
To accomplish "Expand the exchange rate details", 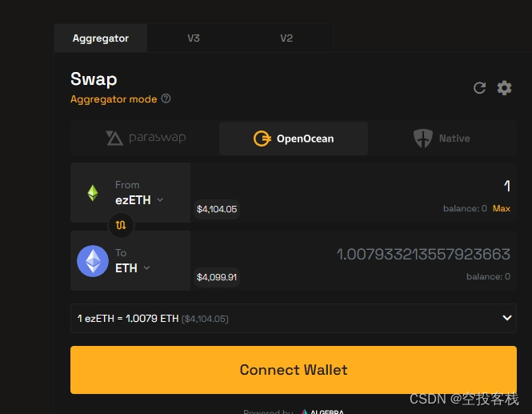I will [x=507, y=318].
